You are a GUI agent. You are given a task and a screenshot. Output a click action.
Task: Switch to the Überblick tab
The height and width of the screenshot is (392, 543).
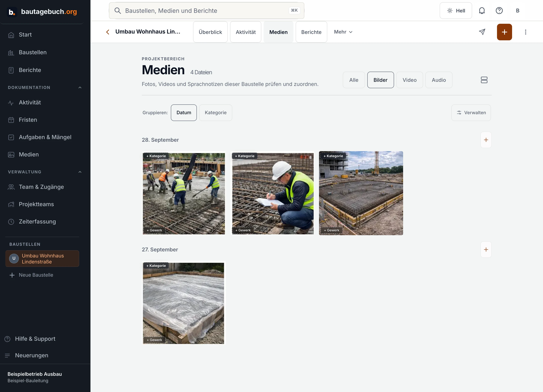tap(210, 32)
